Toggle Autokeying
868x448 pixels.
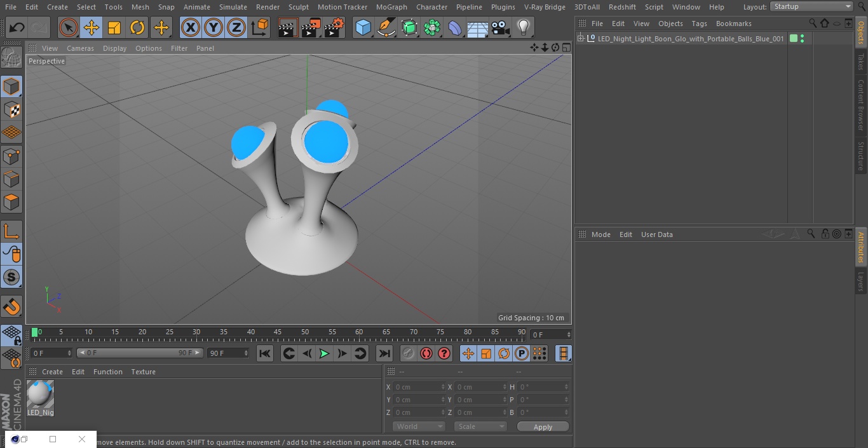426,353
